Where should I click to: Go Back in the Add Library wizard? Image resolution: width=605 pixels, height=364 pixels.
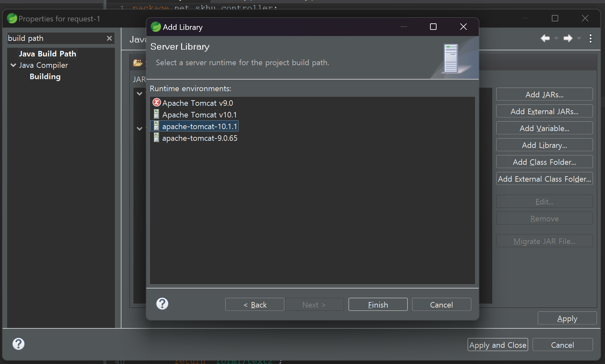[x=255, y=305]
